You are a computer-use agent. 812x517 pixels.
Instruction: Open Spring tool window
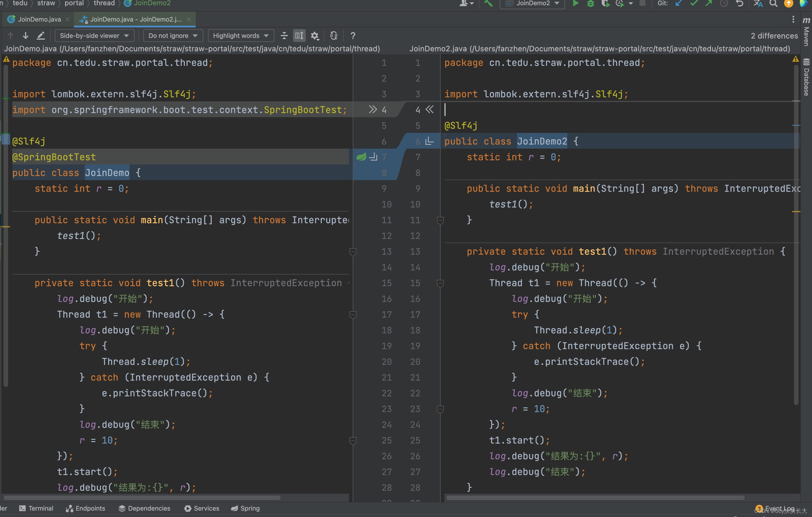(245, 508)
